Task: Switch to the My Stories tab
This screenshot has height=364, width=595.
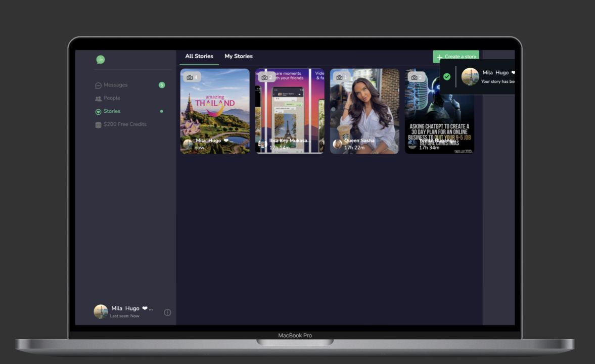Action: 239,56
